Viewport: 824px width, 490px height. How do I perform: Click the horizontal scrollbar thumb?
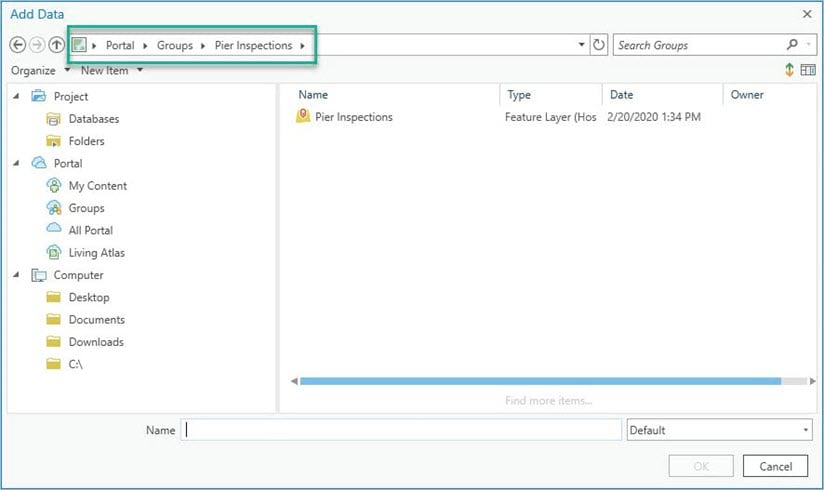pyautogui.click(x=540, y=381)
